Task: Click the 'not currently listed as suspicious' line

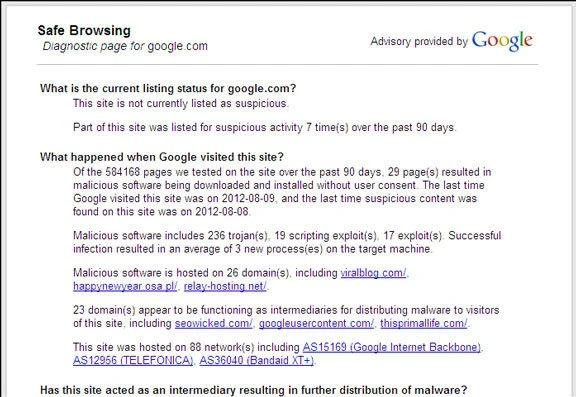Action: pyautogui.click(x=181, y=104)
